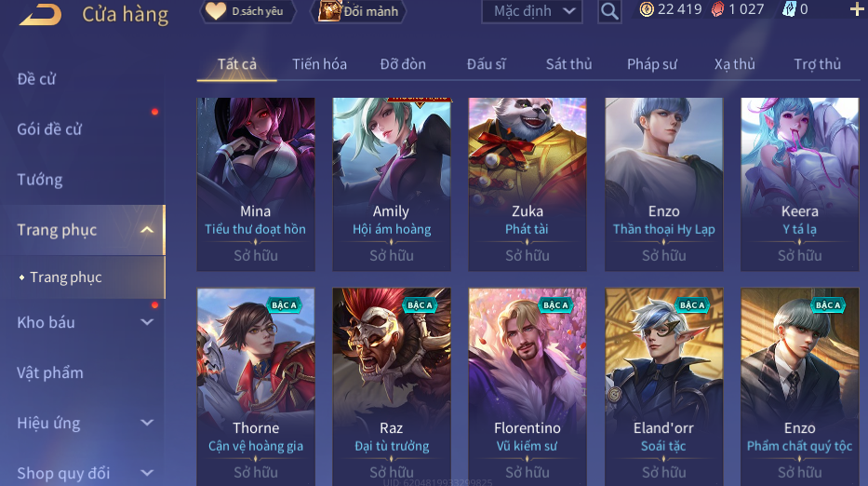
Task: Expand the Shop quy đổi section
Action: pos(147,473)
